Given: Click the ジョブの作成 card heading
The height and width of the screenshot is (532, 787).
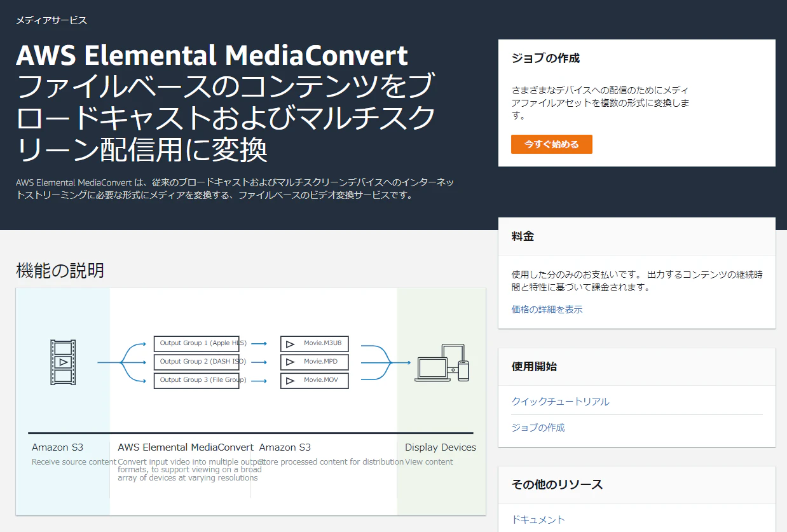Looking at the screenshot, I should pyautogui.click(x=545, y=58).
